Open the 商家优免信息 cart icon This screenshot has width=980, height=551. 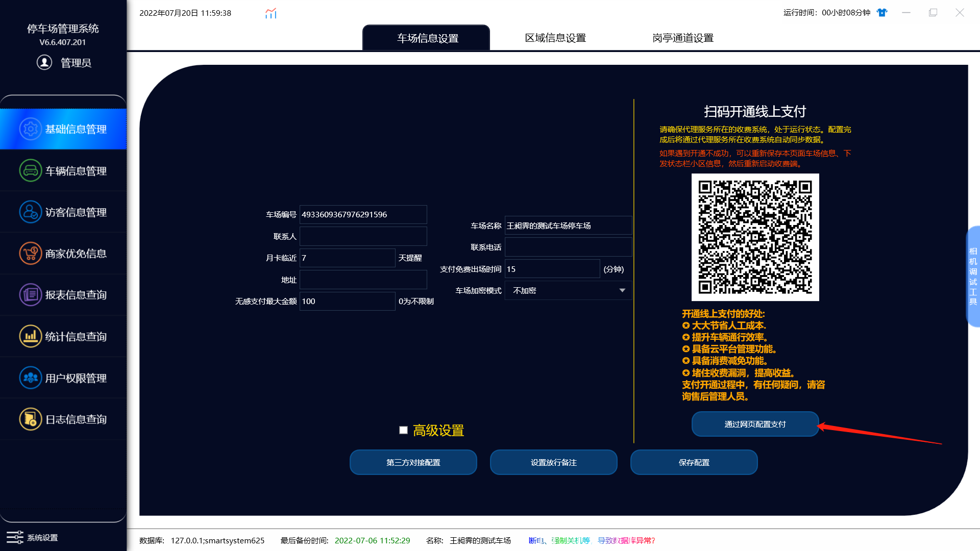tap(31, 253)
